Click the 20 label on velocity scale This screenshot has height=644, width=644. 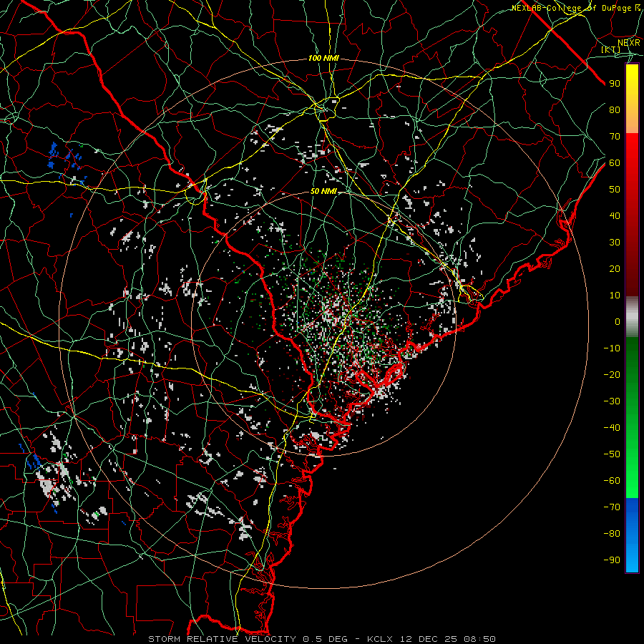[x=615, y=269]
